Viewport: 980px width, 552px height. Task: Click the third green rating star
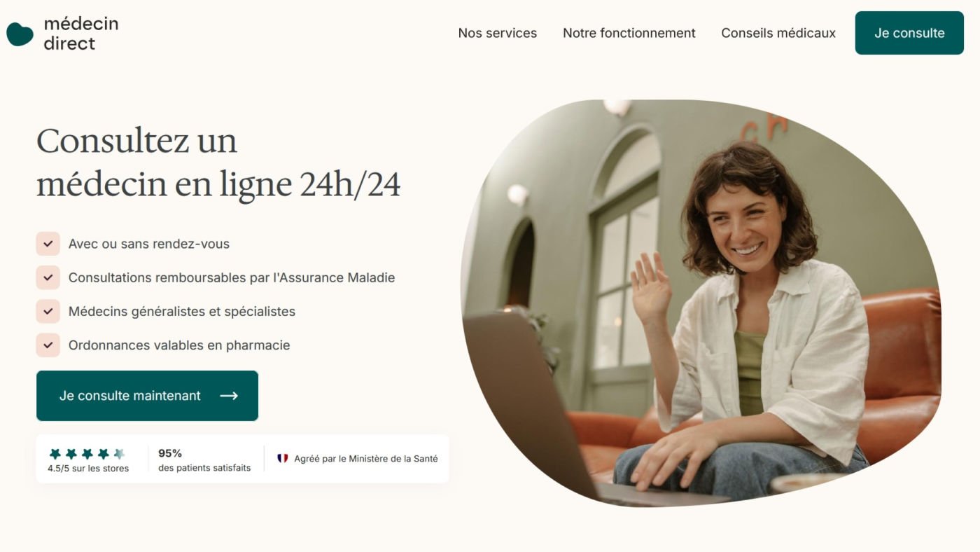[87, 454]
